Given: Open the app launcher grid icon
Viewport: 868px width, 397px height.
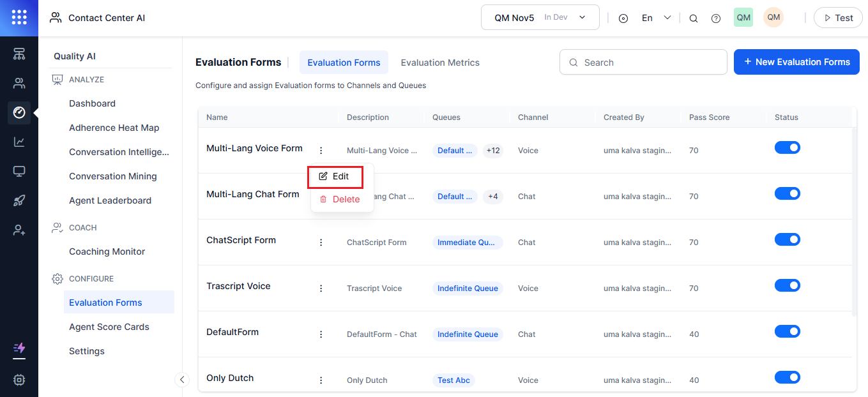Looking at the screenshot, I should [x=19, y=17].
